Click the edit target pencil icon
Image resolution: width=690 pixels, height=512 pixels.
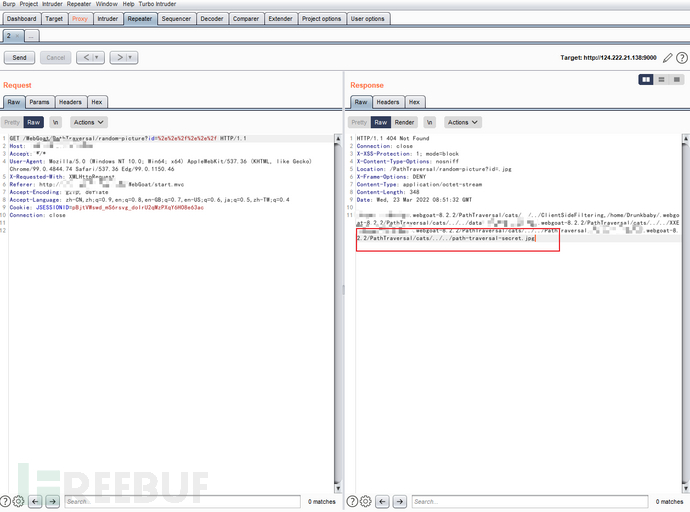click(668, 58)
